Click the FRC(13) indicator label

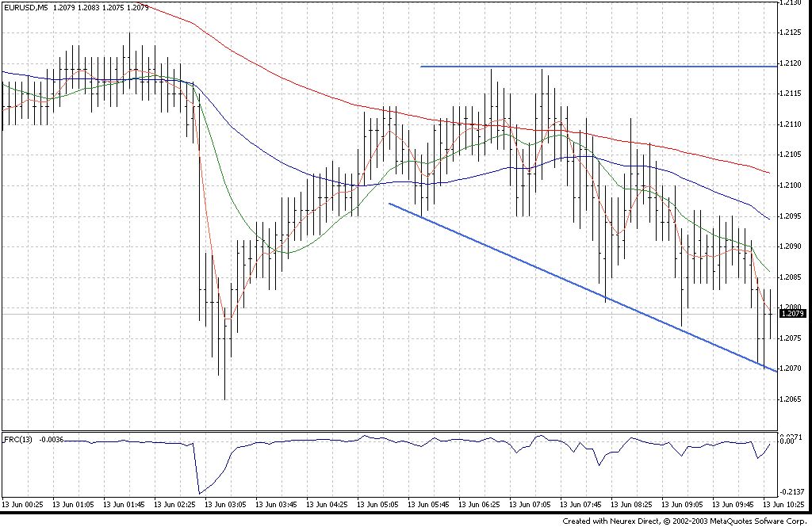click(18, 440)
